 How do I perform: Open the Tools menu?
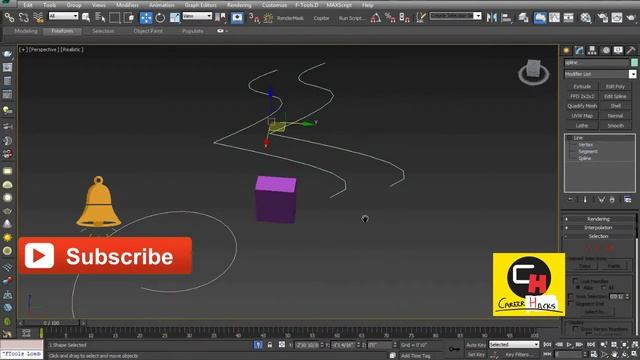49,5
